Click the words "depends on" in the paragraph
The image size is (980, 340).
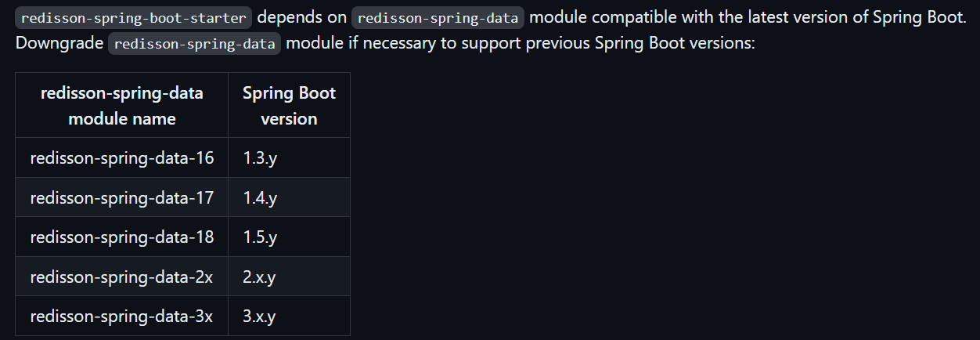tap(301, 17)
